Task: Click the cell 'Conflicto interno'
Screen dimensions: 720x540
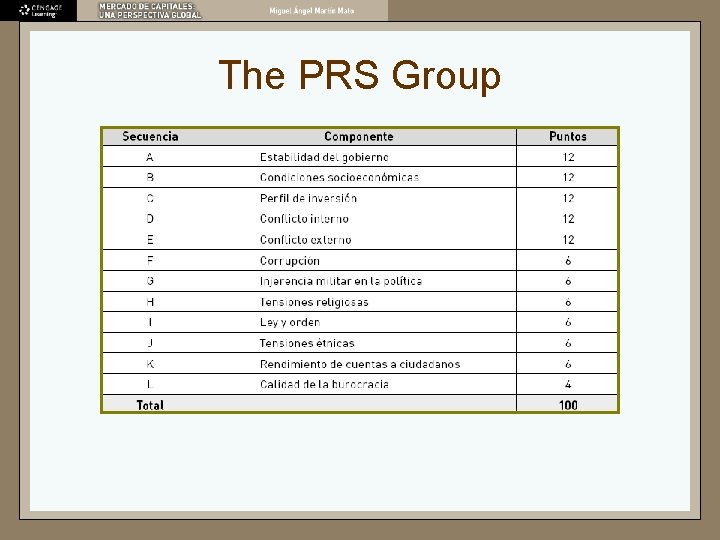Action: [304, 219]
